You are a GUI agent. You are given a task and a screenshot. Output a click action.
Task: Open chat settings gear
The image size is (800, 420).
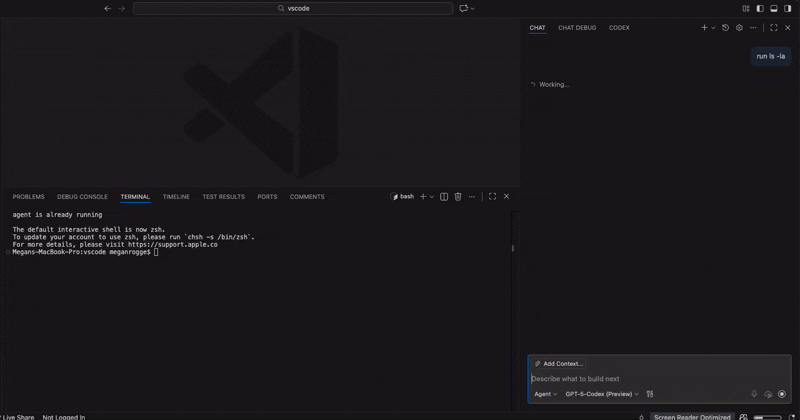point(739,28)
